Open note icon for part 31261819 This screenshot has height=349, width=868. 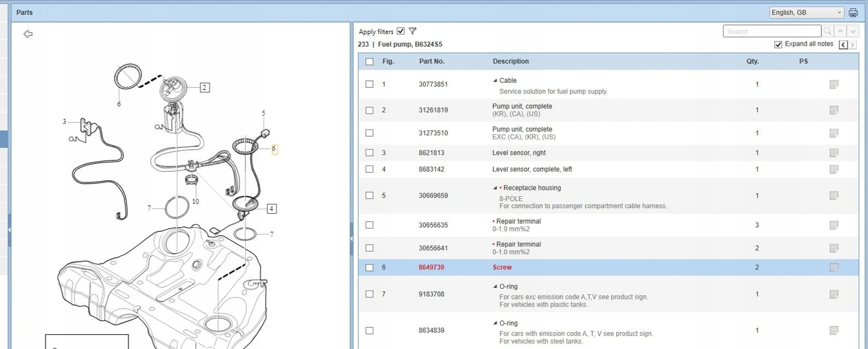pos(834,110)
